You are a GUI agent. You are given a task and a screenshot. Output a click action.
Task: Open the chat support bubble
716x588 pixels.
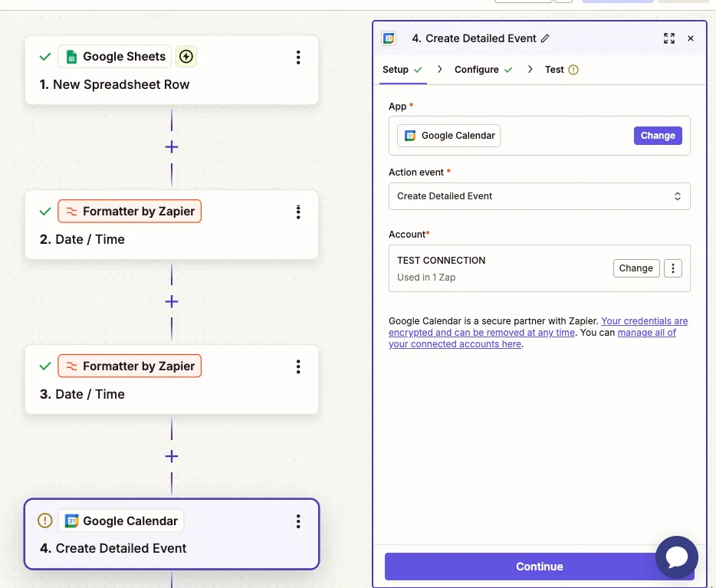(x=677, y=557)
